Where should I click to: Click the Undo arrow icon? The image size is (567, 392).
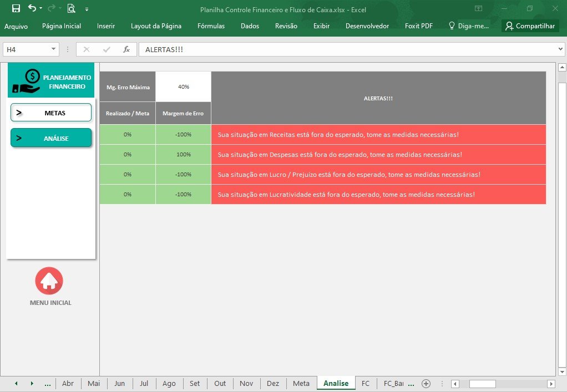tap(32, 8)
